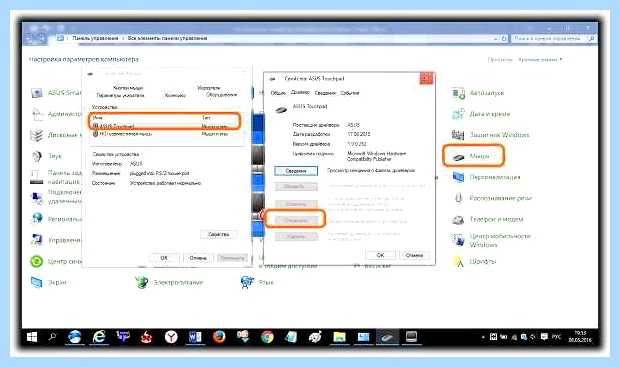Screen dimensions: 620x367
Task: Click OK in mouse properties dialog
Action: [164, 258]
